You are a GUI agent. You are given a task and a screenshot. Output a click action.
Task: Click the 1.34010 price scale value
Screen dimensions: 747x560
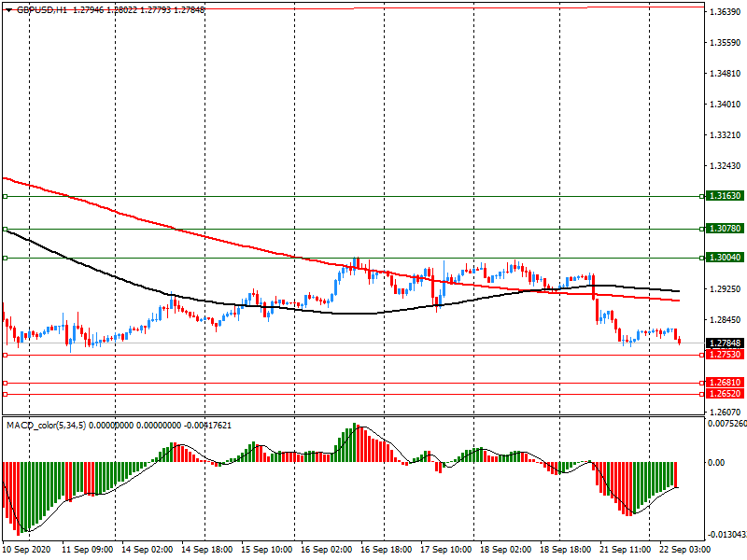pos(726,105)
